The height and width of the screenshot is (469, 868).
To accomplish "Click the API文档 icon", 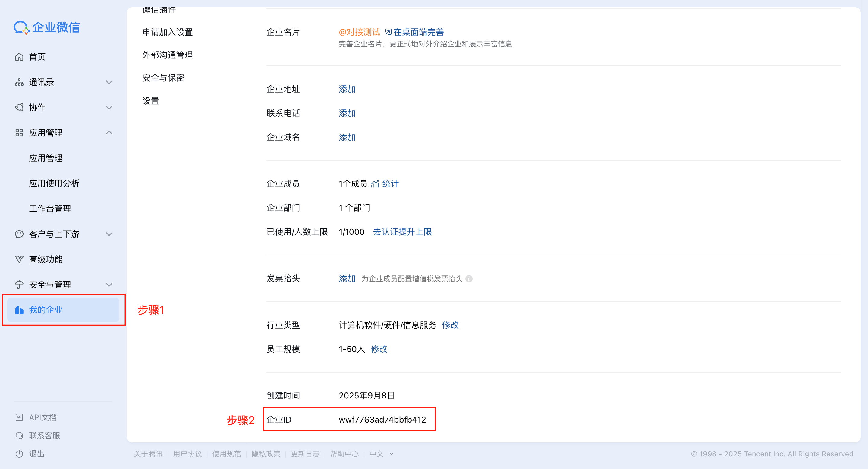I will [x=19, y=417].
